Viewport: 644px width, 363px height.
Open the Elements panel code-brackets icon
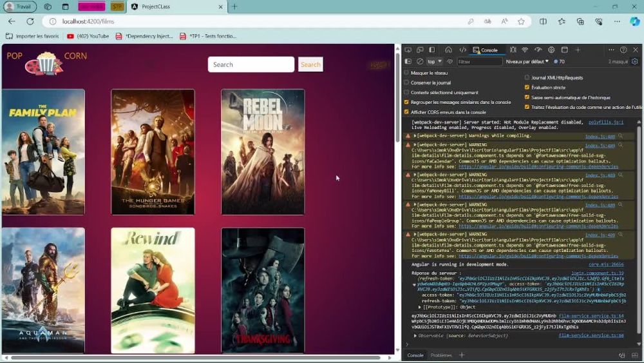462,50
